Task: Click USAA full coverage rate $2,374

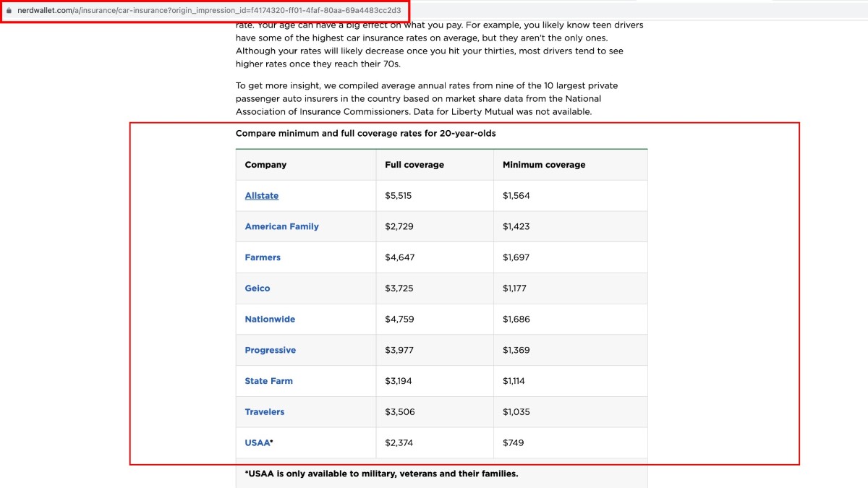Action: (399, 442)
